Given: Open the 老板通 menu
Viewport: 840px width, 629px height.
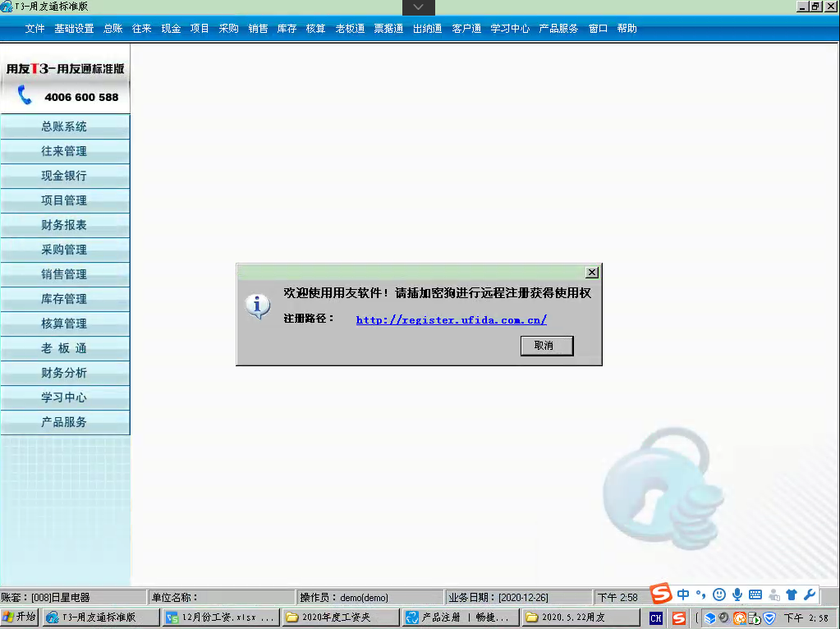Looking at the screenshot, I should 350,29.
